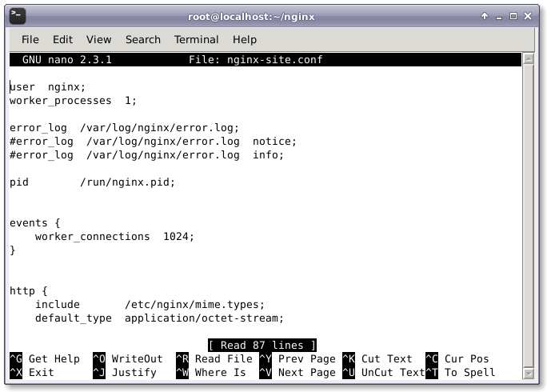Viewport: 547px width, 392px height.
Task: Open the Help menu
Action: [x=244, y=39]
